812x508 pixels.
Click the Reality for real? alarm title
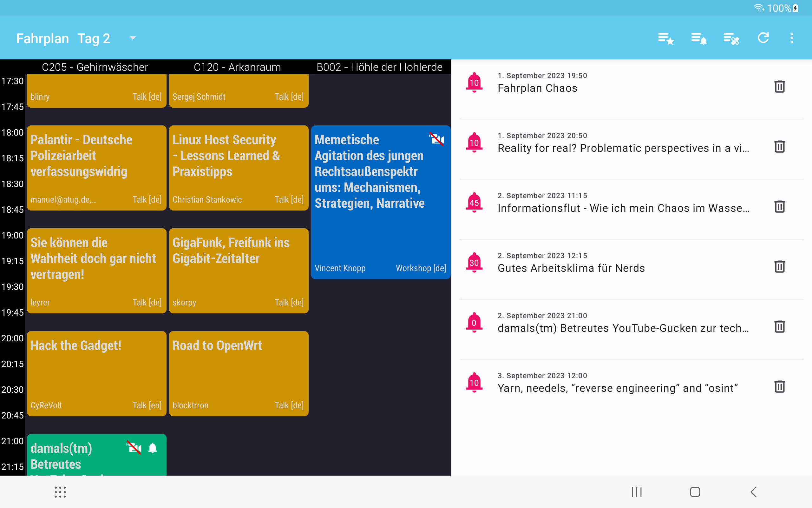point(623,148)
